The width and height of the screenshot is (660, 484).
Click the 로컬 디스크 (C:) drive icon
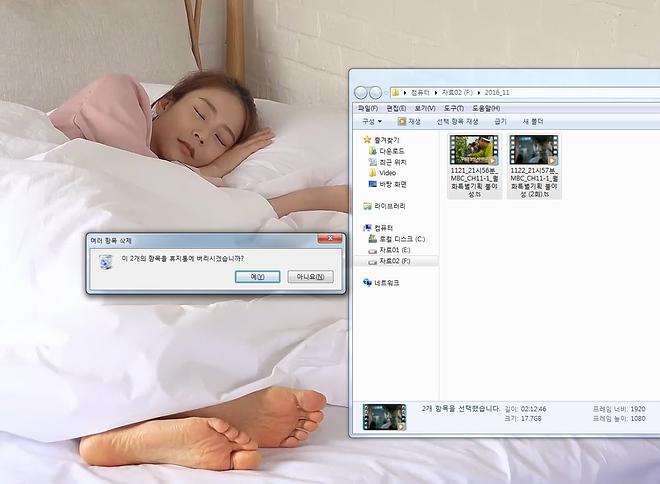(373, 239)
